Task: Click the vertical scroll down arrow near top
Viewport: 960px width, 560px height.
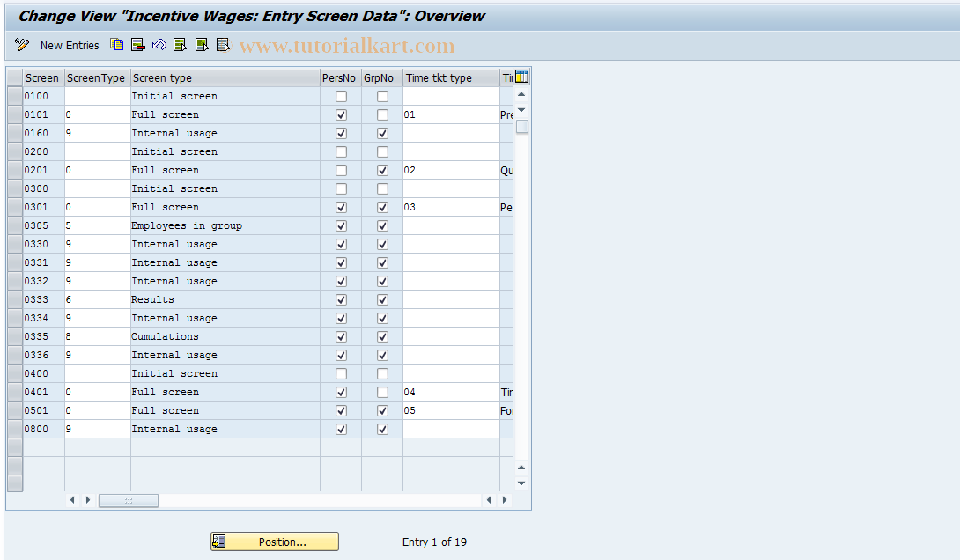Action: point(521,110)
